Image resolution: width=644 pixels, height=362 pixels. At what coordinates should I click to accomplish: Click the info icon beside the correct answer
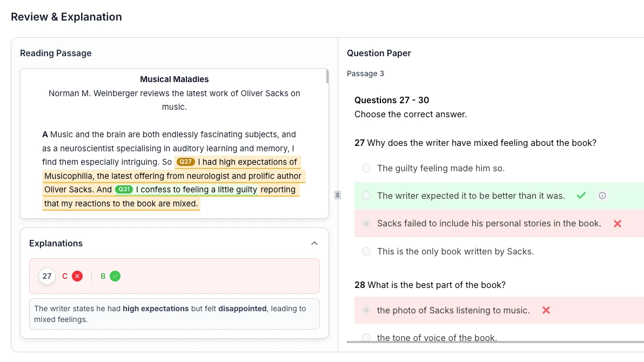[602, 196]
